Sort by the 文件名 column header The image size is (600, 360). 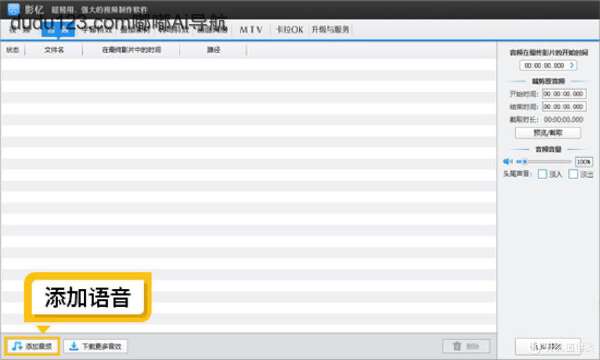(x=54, y=50)
